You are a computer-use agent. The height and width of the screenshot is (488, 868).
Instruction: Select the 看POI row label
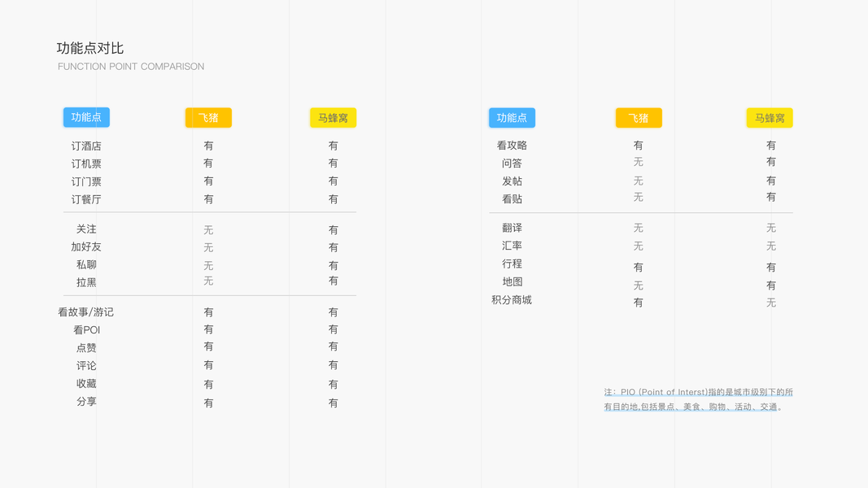pos(86,330)
